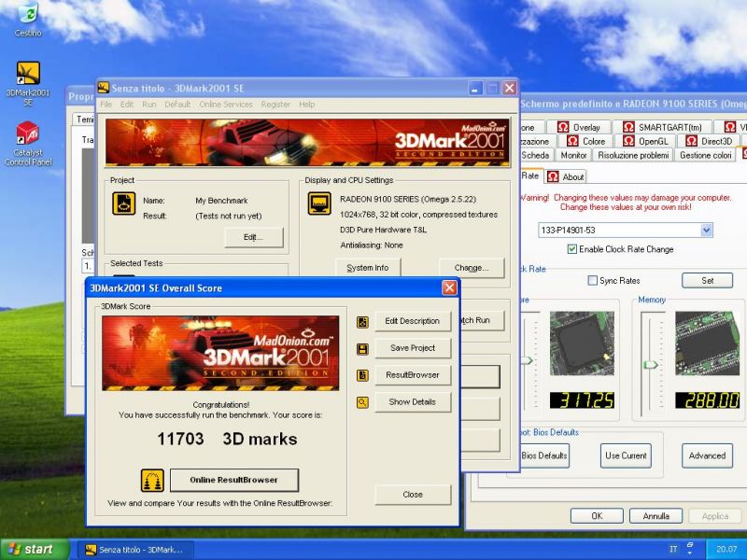Switch to the Monitor tab
The image size is (747, 560).
tap(573, 155)
